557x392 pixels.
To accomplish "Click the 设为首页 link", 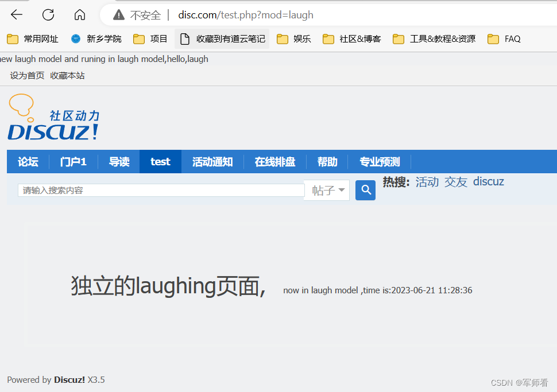I will 27,75.
